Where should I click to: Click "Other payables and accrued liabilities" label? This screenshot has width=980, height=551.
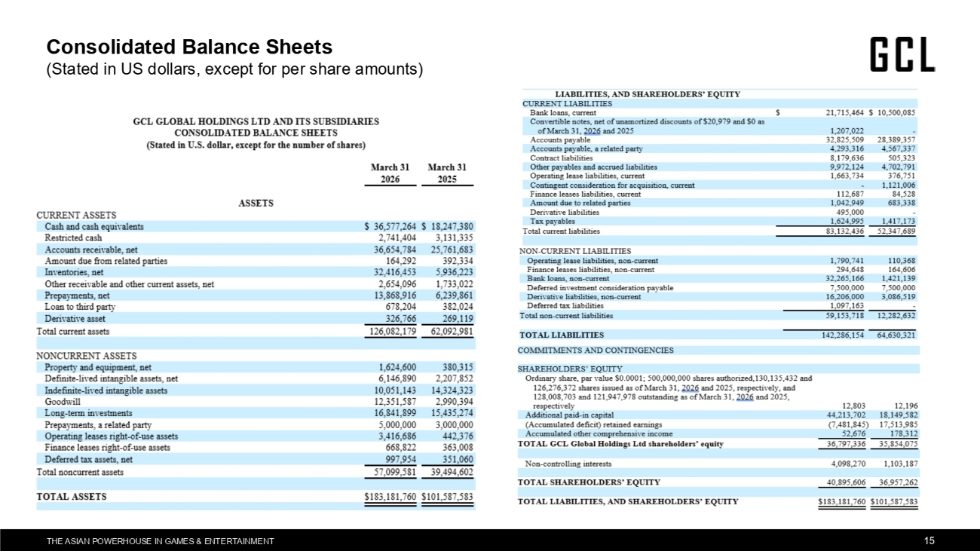tap(594, 167)
